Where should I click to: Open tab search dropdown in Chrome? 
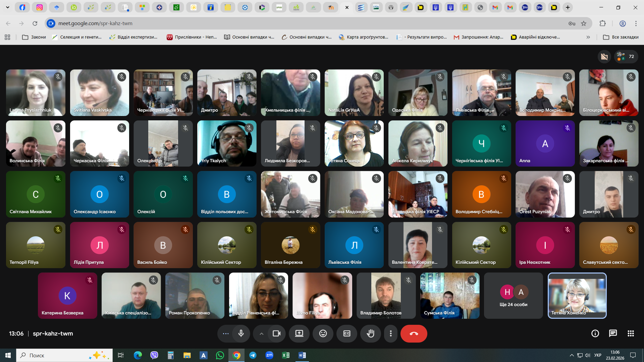[x=7, y=7]
